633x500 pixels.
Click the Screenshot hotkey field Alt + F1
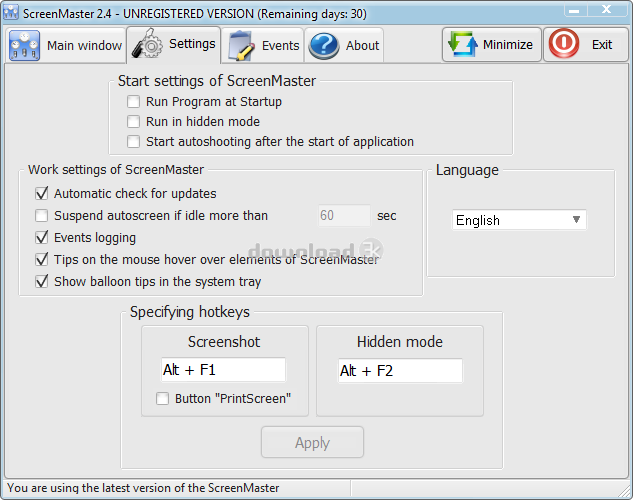223,370
